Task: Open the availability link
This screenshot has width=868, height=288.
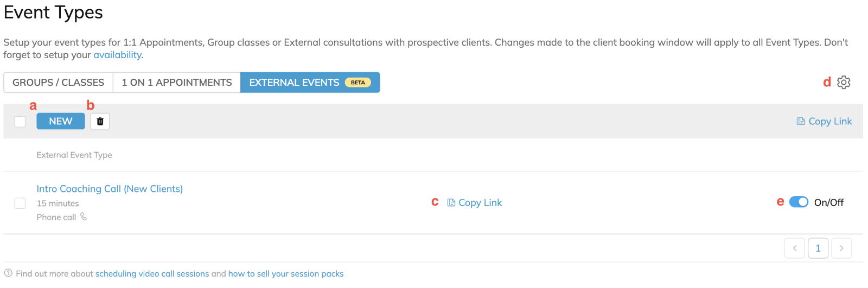Action: pyautogui.click(x=117, y=55)
